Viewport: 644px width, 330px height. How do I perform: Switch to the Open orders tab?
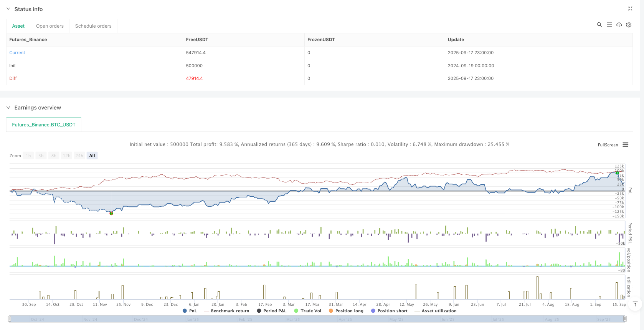tap(50, 26)
